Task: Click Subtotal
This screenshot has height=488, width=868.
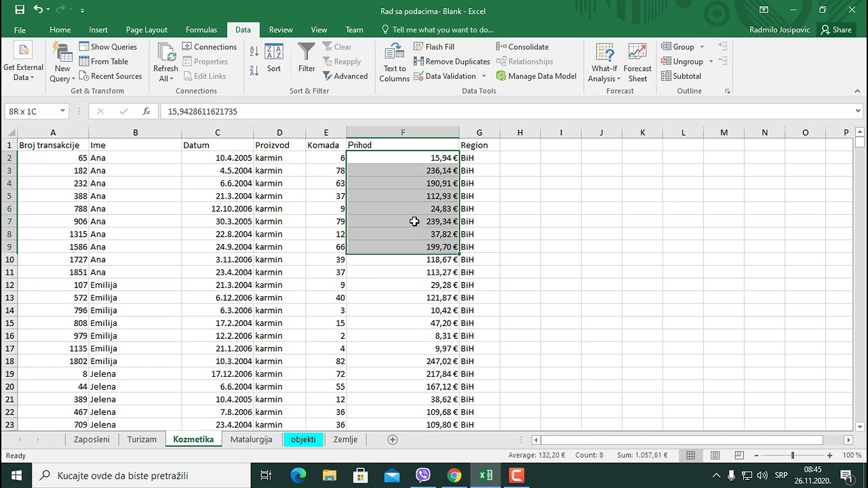Action: click(x=681, y=76)
